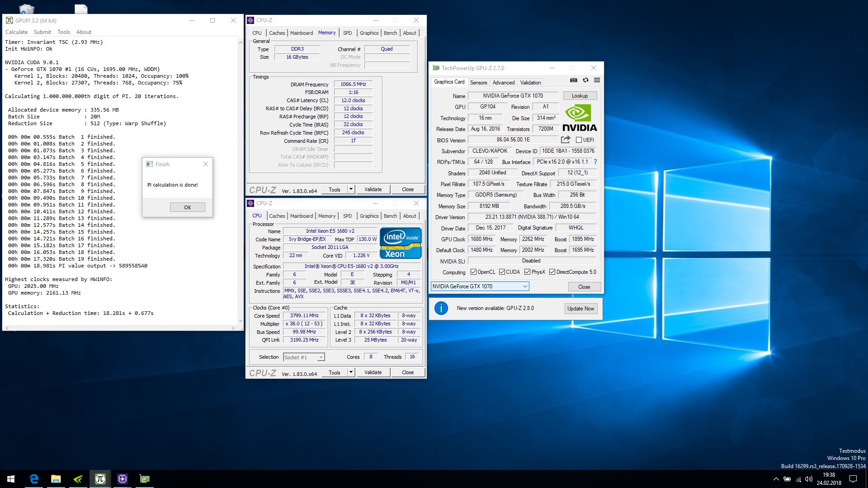868x488 pixels.
Task: Open the NVIDIA GeForce GTX 1070 GPU dropdown
Action: tap(480, 286)
